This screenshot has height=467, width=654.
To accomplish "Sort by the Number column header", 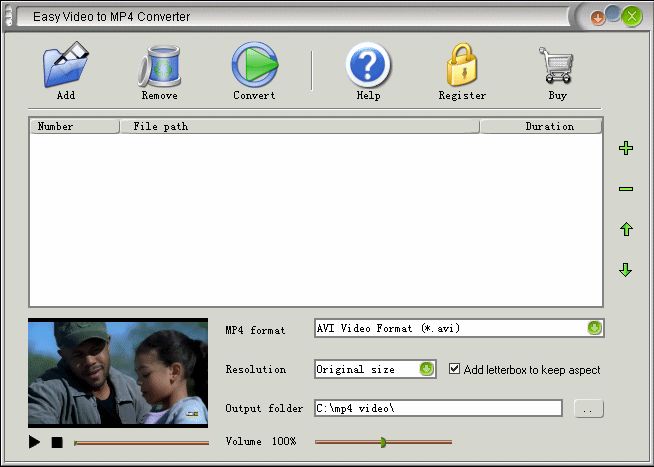I will pos(74,126).
